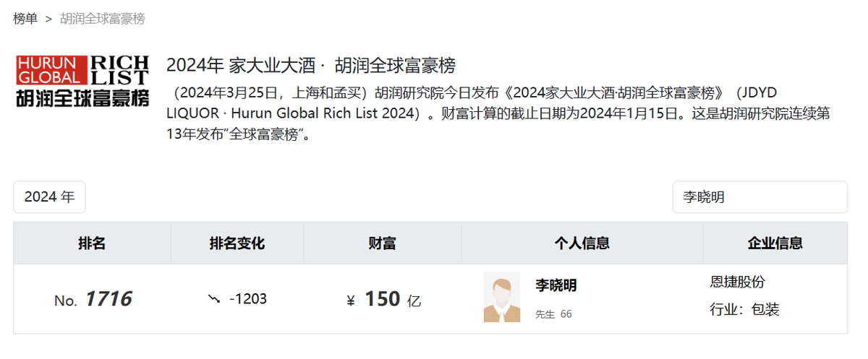868x359 pixels.
Task: Click the breadcrumb separator arrow
Action: (49, 19)
